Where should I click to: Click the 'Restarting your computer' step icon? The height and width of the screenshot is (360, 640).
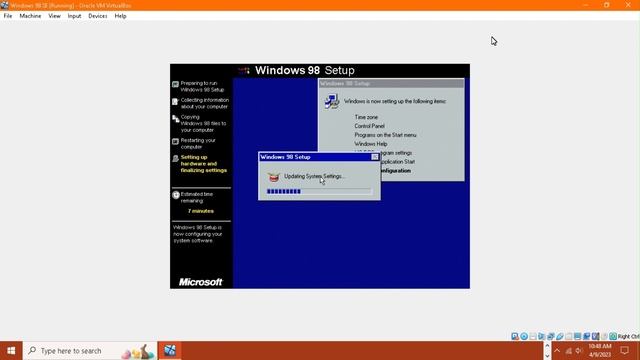tap(175, 142)
